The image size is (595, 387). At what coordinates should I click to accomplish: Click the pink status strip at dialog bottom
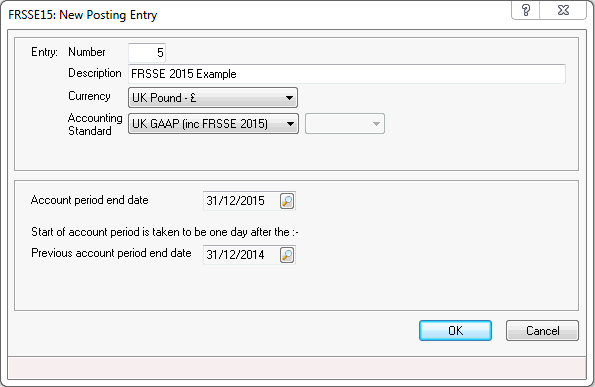pos(297,368)
